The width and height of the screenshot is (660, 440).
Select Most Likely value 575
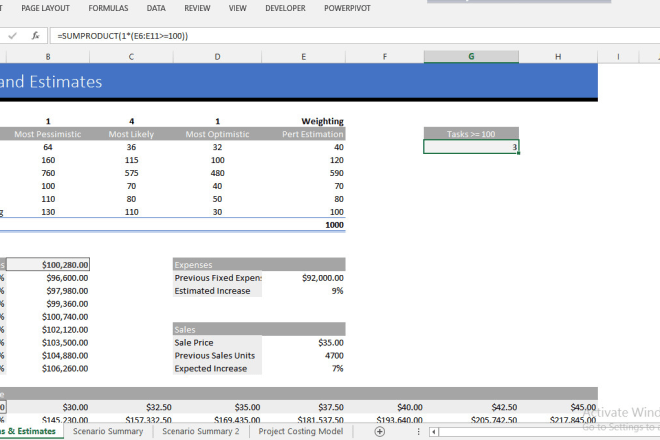[131, 173]
